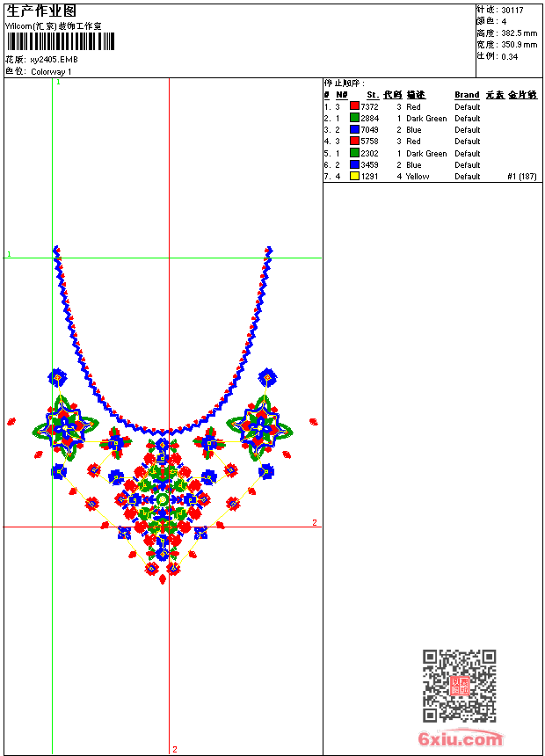Click the barcode under the Wilcom header
Screen dimensions: 545x756
point(61,41)
